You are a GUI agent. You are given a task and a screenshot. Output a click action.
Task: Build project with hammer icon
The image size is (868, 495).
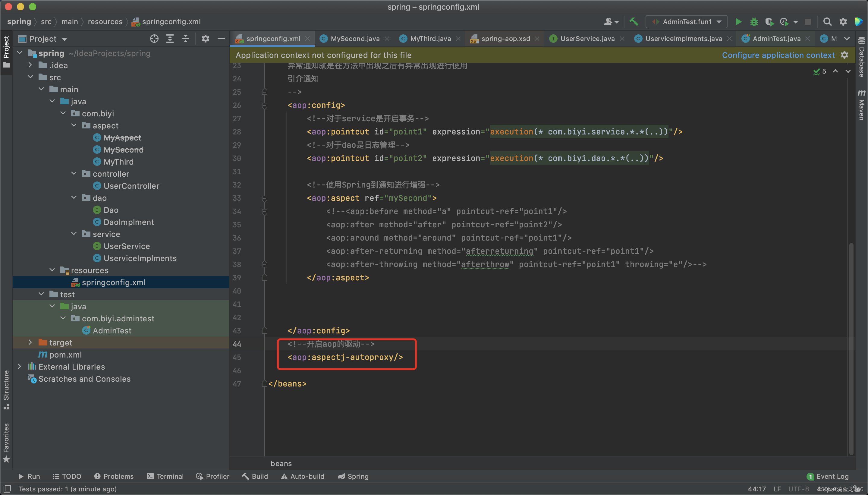point(634,22)
